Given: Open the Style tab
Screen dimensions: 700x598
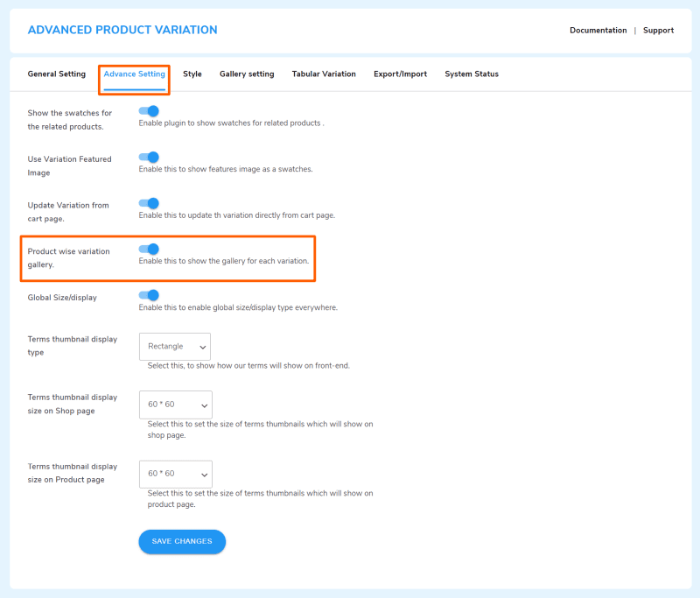Looking at the screenshot, I should [192, 74].
